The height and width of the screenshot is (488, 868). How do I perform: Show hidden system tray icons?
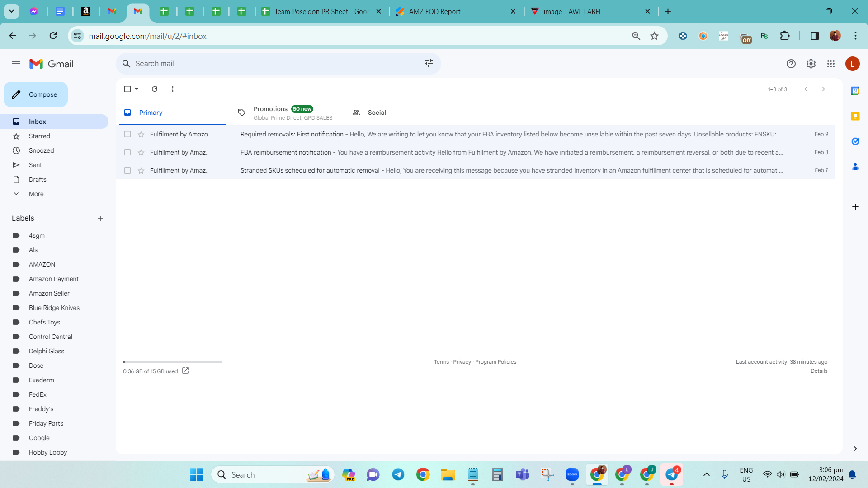707,474
